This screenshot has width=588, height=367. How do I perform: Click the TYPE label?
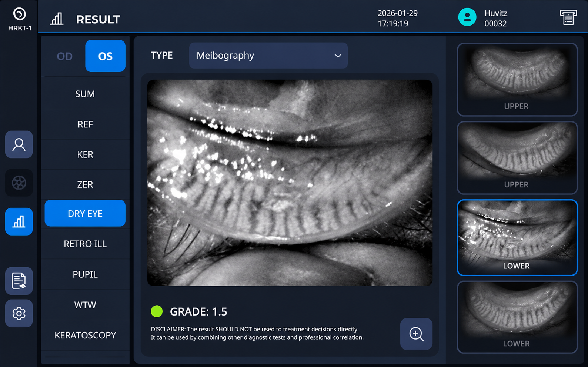pyautogui.click(x=162, y=56)
